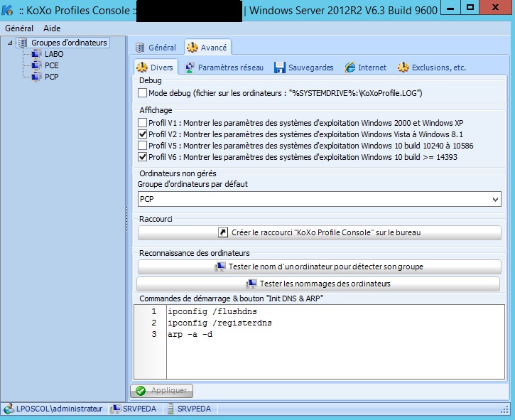Screen dimensions: 515x420
Task: Uncheck Profil V6 Windows 10 build 14393
Action: [142, 157]
